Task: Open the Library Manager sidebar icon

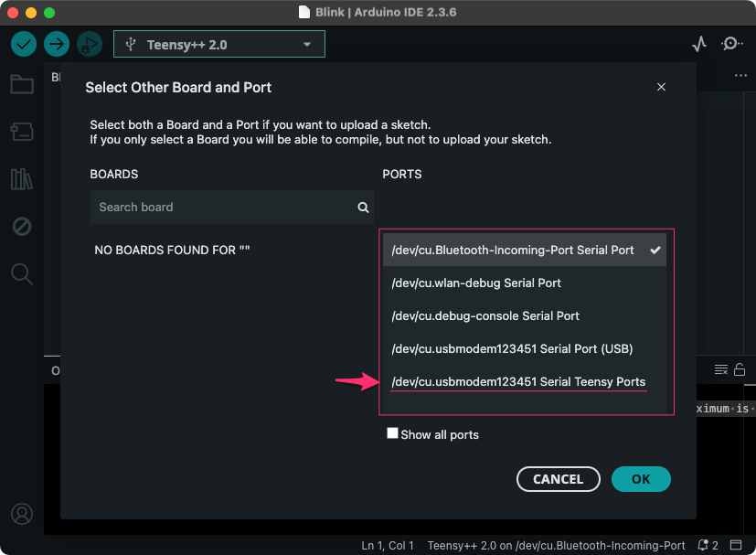Action: [x=22, y=179]
